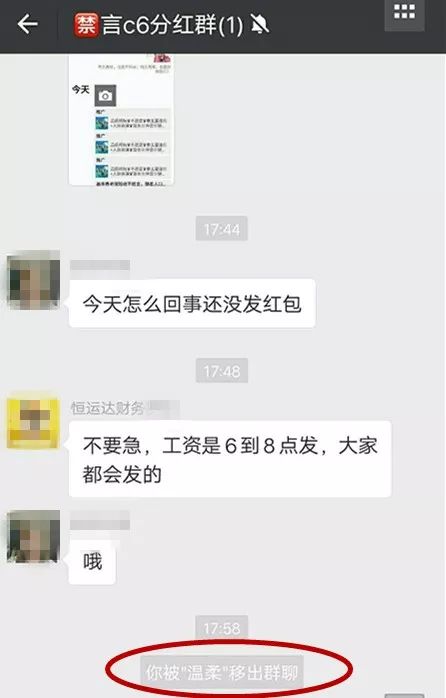The height and width of the screenshot is (698, 446).
Task: Click the 17:48 timestamp label
Action: point(222,371)
